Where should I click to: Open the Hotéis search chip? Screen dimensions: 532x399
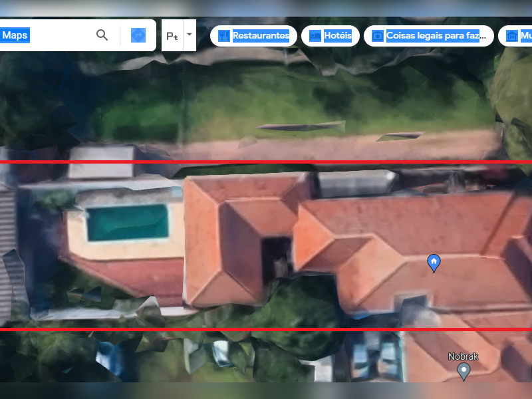point(331,36)
